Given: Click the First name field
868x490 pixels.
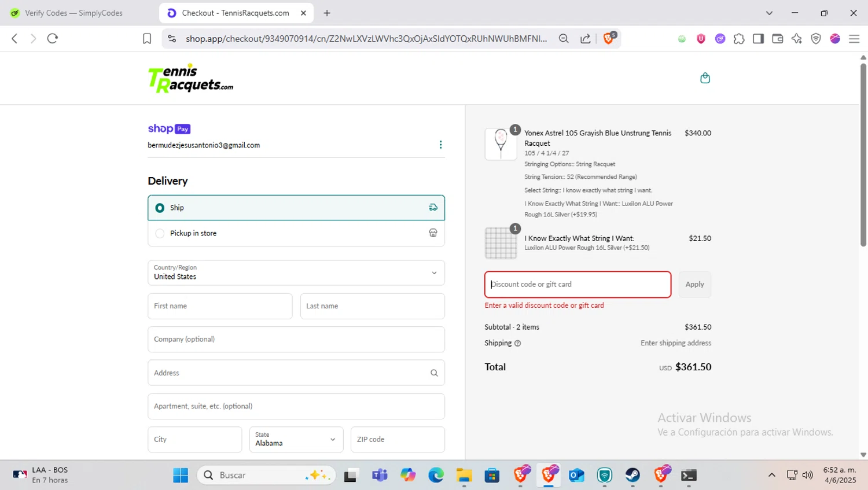Looking at the screenshot, I should (x=220, y=306).
